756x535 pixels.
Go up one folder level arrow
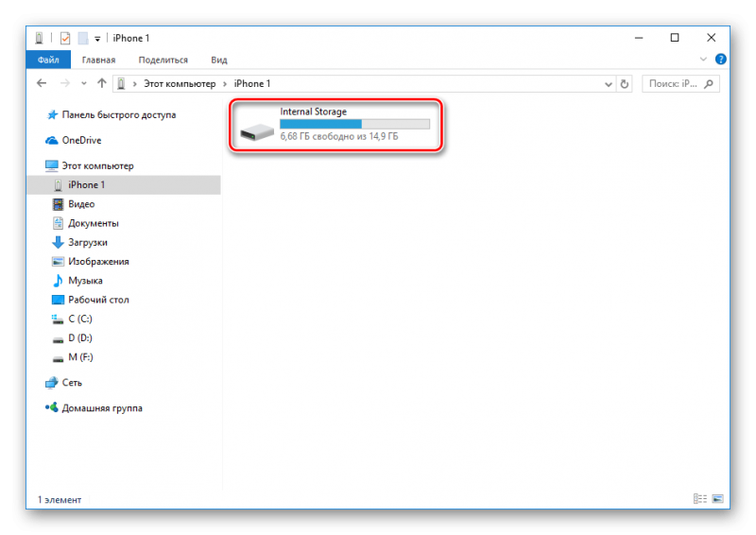click(x=102, y=83)
